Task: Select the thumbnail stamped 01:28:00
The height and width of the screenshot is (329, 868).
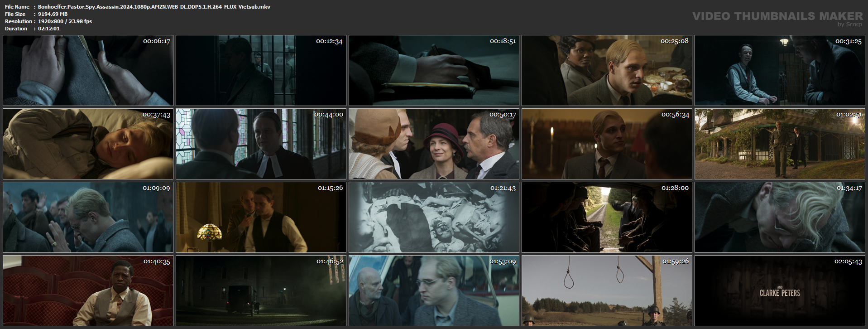Action: 607,218
